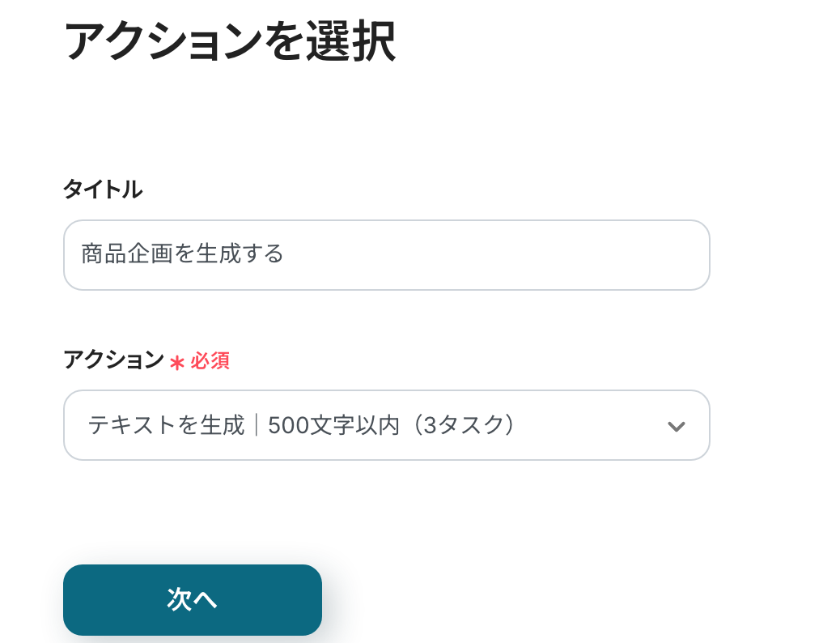This screenshot has width=840, height=643.
Task: Click the アクション field label
Action: (113, 360)
